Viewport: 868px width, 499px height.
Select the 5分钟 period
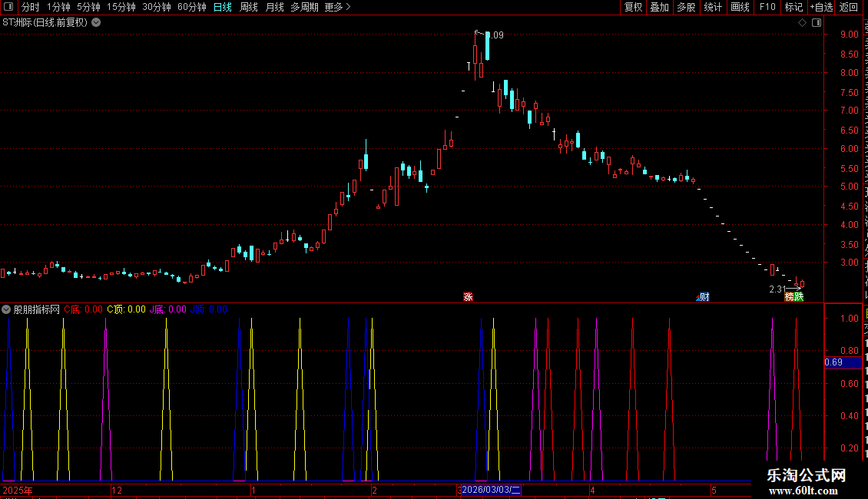click(x=88, y=7)
